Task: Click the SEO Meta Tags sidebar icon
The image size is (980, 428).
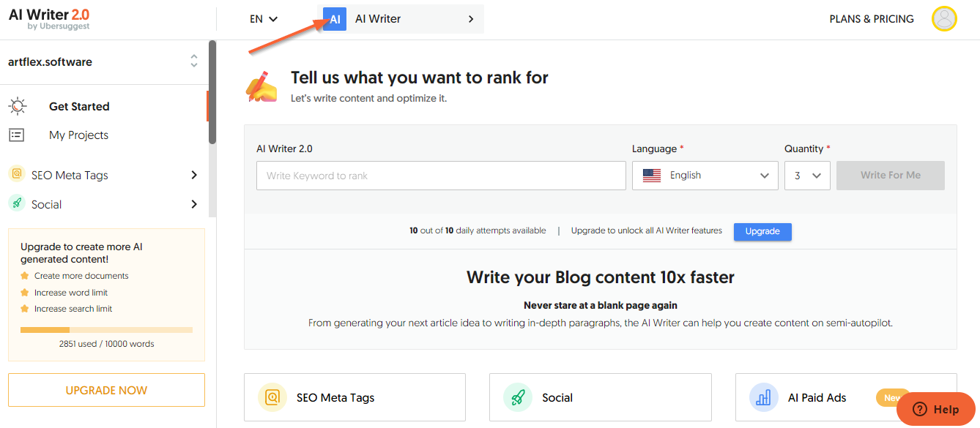Action: point(16,175)
